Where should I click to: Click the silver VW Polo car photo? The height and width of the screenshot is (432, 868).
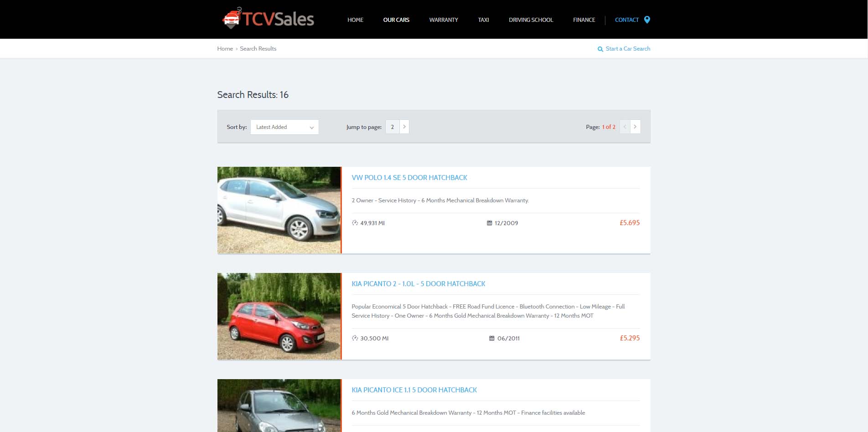point(279,210)
